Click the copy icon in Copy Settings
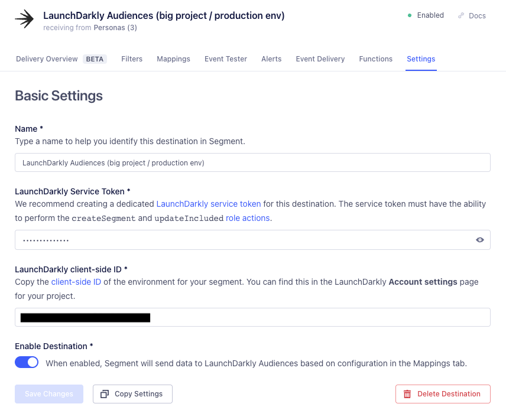 (105, 393)
